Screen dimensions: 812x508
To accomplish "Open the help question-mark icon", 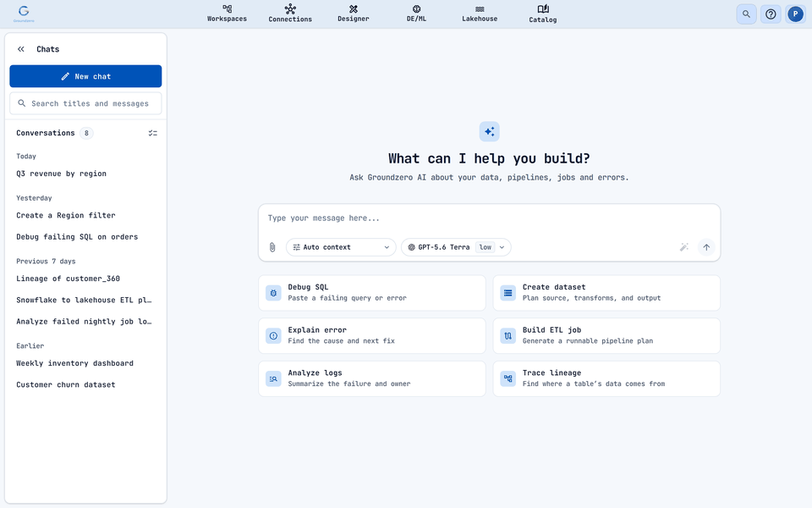I will coord(771,14).
